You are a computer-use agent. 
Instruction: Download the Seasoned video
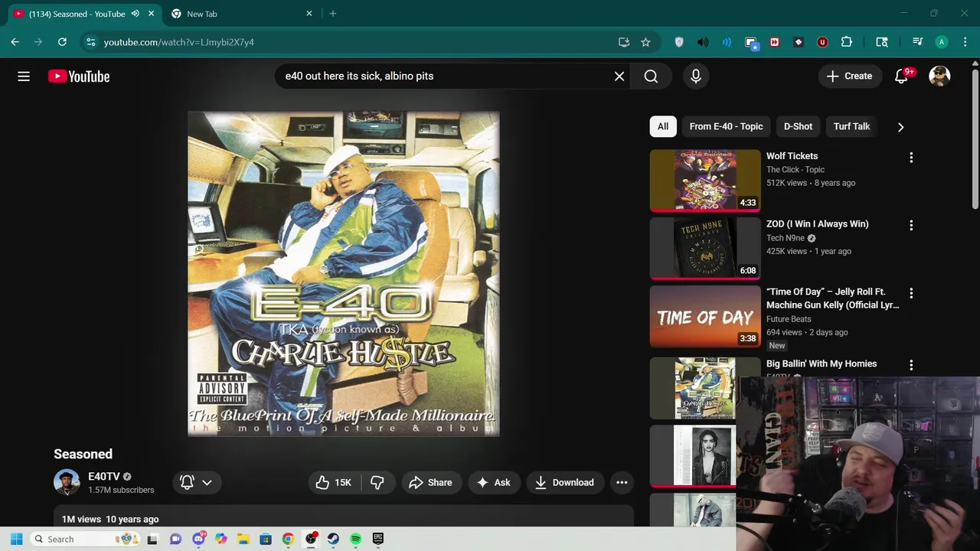pos(564,482)
